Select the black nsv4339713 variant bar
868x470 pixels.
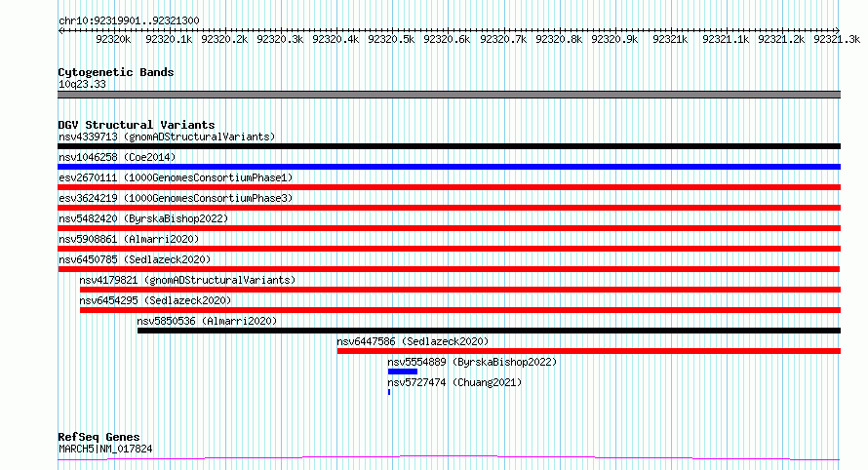coord(449,146)
